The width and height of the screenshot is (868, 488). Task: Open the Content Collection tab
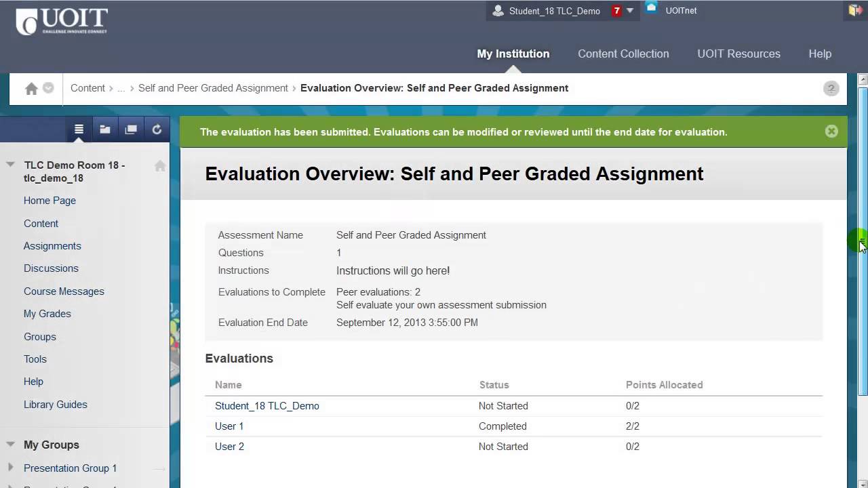pyautogui.click(x=623, y=54)
